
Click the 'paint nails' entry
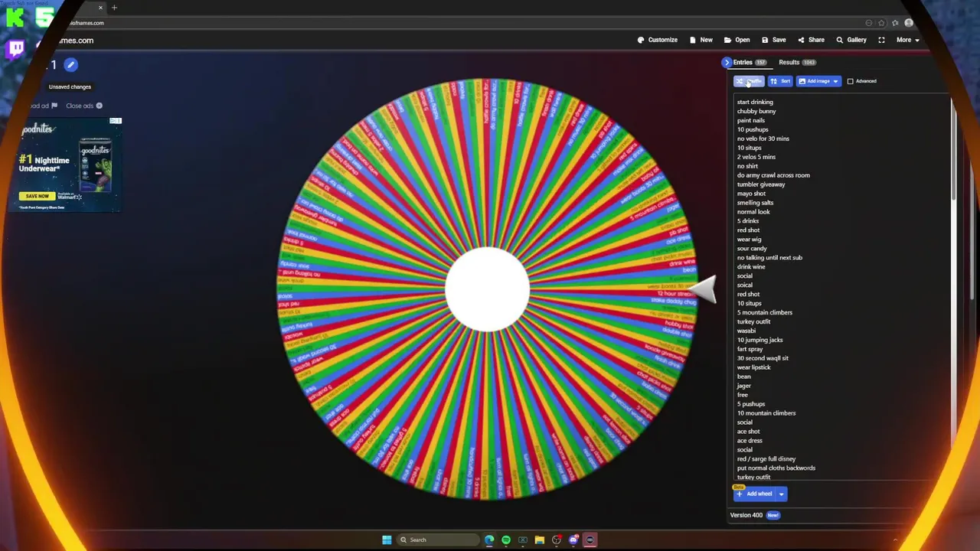pyautogui.click(x=751, y=120)
